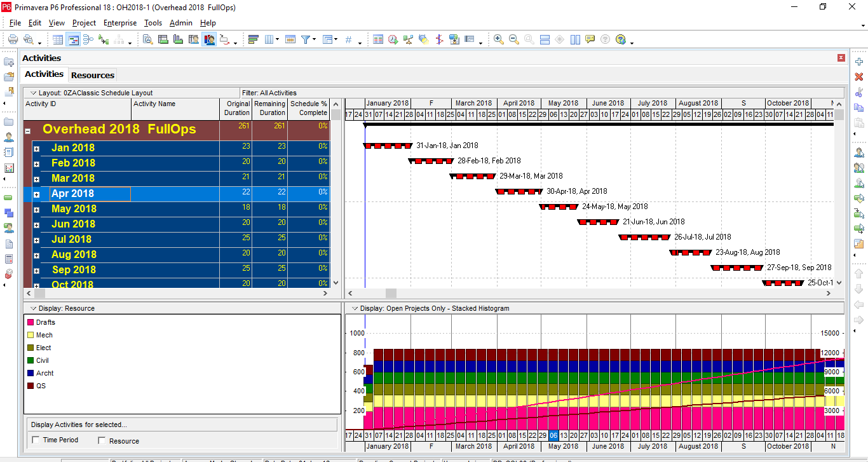
Task: Expand the May 2018 group
Action: [36, 210]
